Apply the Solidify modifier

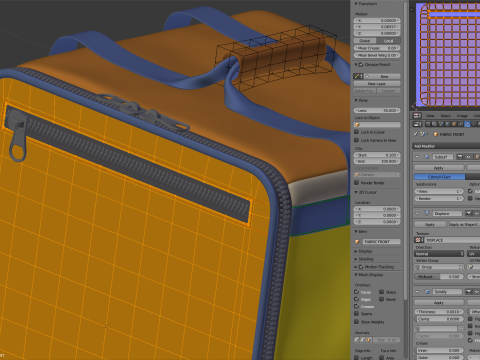439,303
